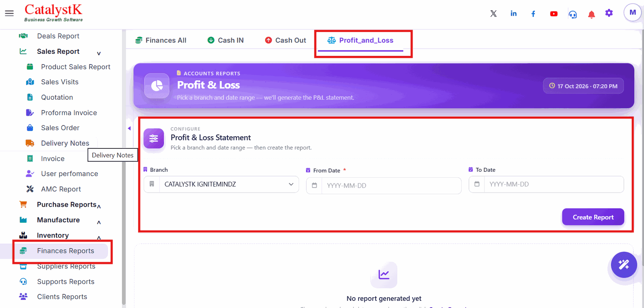The image size is (644, 308).
Task: Switch to the Finances All tab
Action: tap(161, 40)
